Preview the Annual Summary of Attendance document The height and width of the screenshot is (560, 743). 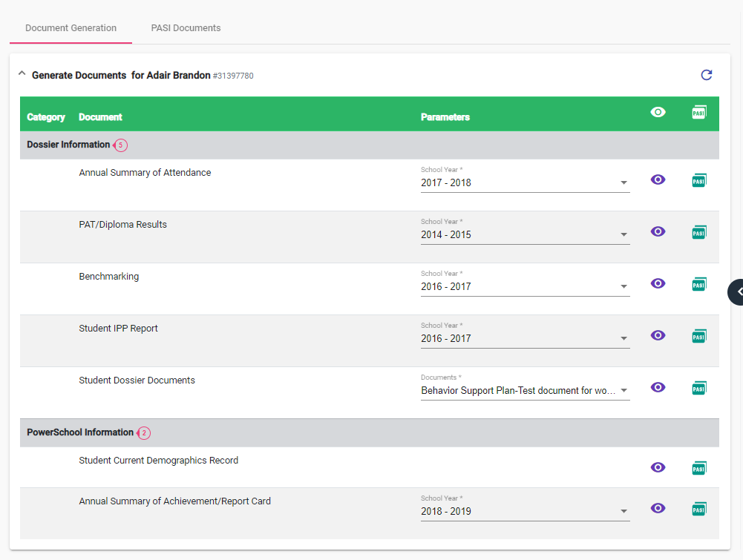[658, 179]
